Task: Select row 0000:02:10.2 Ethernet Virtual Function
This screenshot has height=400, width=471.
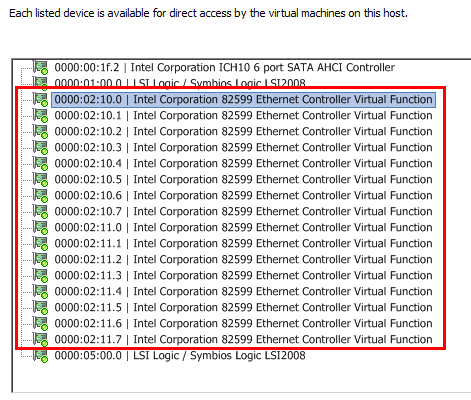Action: (243, 131)
